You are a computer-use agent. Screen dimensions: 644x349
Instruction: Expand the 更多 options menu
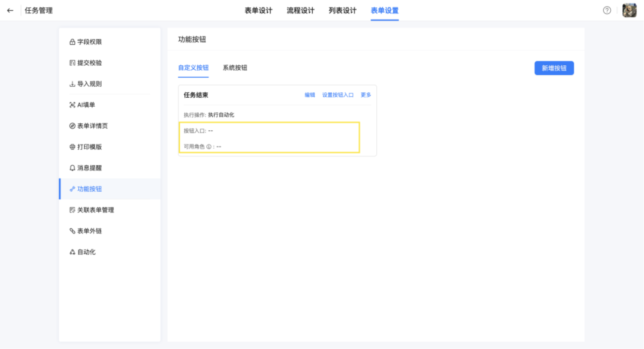(366, 95)
